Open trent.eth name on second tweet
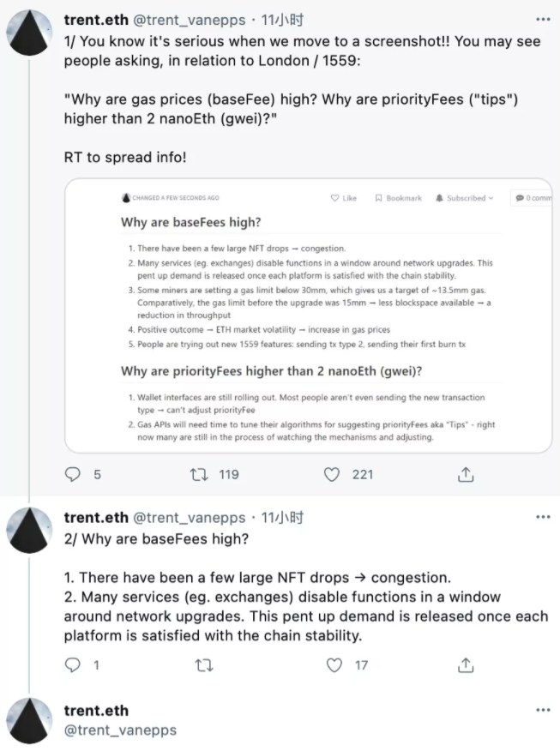560x751 pixels. point(96,517)
